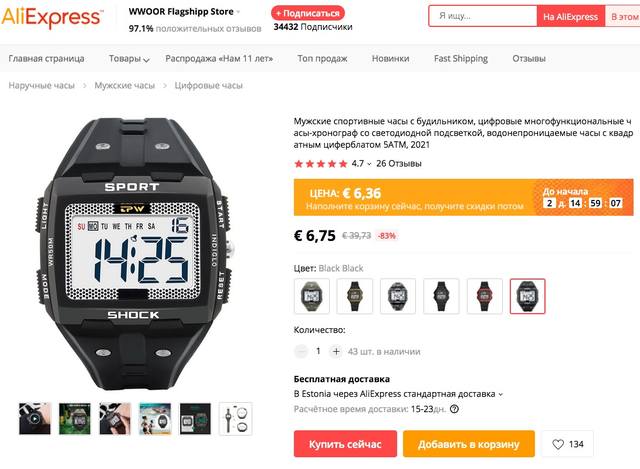The image size is (640, 469).
Task: Go to the Fast Shipping tab
Action: pyautogui.click(x=461, y=59)
